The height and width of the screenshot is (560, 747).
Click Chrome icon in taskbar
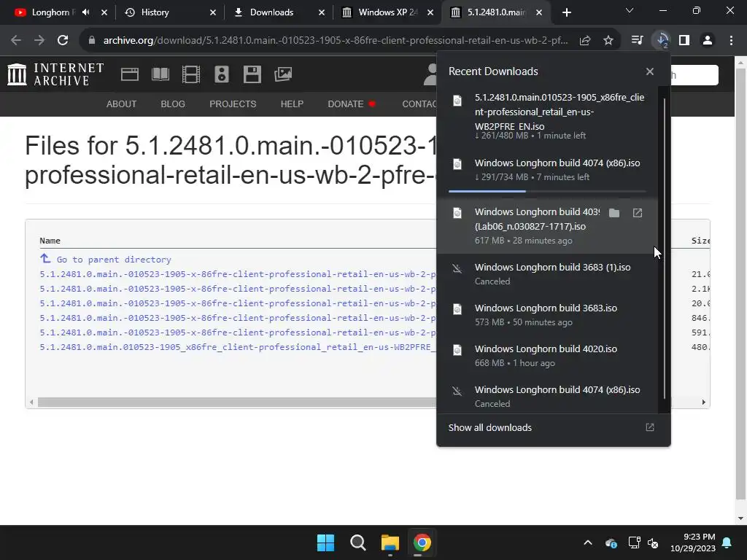[422, 542]
